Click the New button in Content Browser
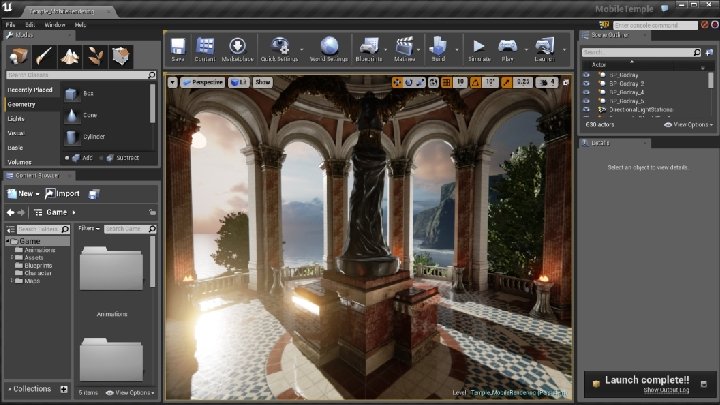720x405 pixels. click(x=23, y=194)
